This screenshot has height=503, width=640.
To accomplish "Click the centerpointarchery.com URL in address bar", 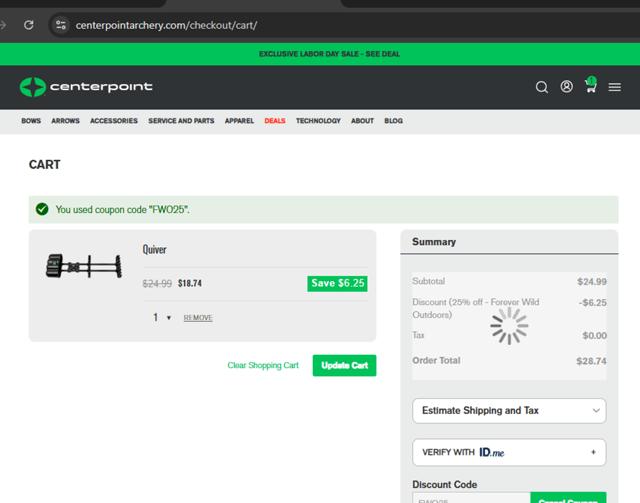I will click(x=166, y=25).
